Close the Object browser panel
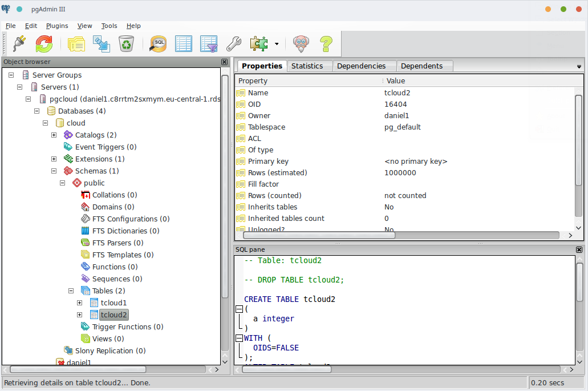 (x=224, y=62)
